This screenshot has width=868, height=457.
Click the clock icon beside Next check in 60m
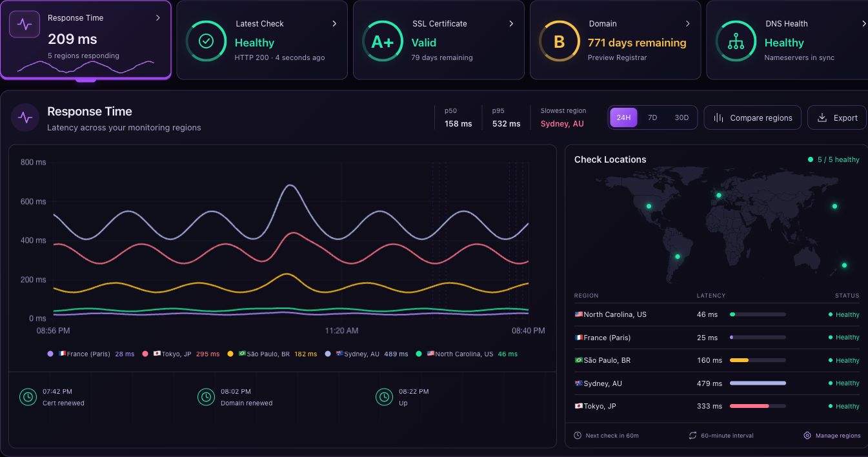[578, 436]
